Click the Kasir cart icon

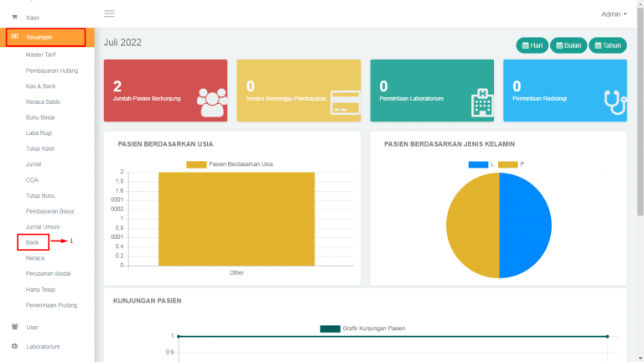(x=15, y=18)
